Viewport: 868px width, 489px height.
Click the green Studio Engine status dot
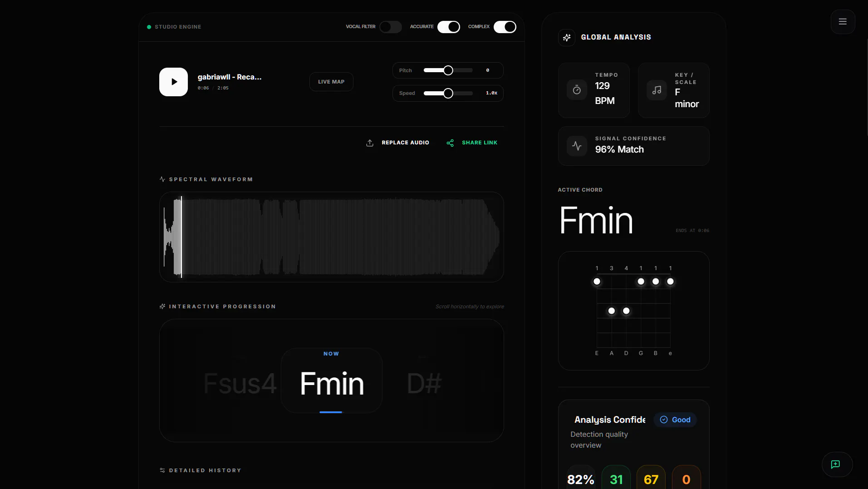click(x=149, y=27)
